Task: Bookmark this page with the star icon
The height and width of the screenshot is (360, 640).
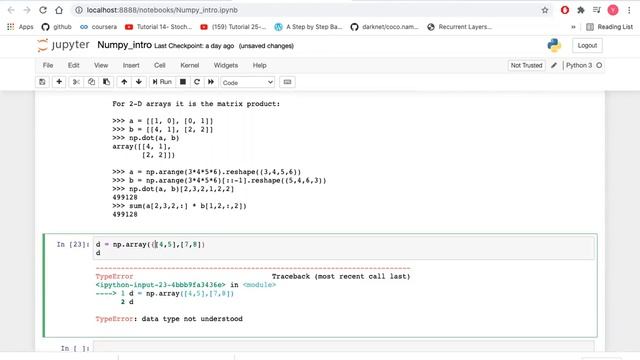Action: pos(545,10)
